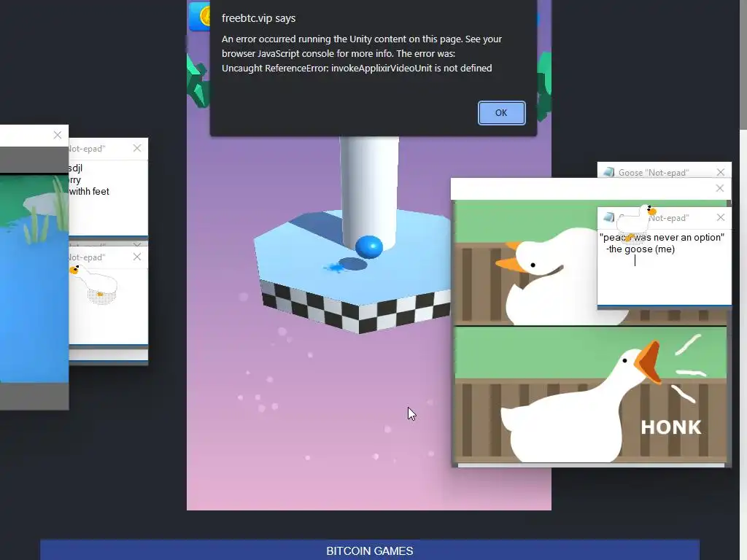The width and height of the screenshot is (747, 560).
Task: Close the Goose Not-epad window behind the meme
Action: coord(720,172)
